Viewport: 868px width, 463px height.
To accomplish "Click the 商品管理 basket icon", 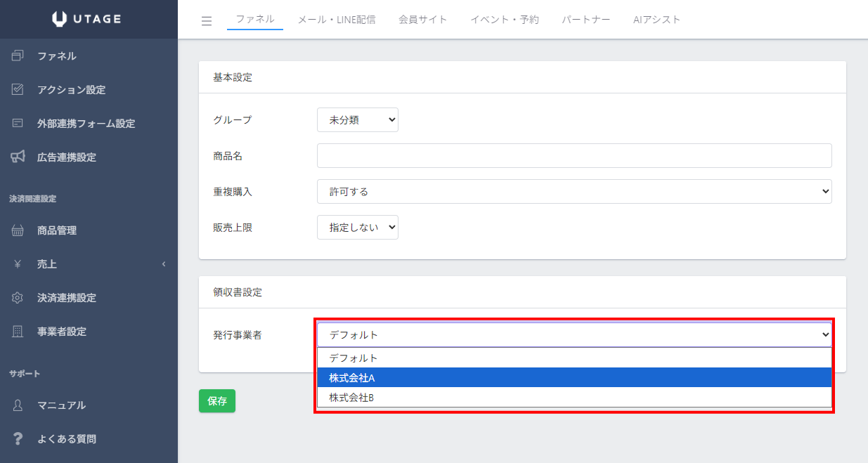I will [18, 230].
